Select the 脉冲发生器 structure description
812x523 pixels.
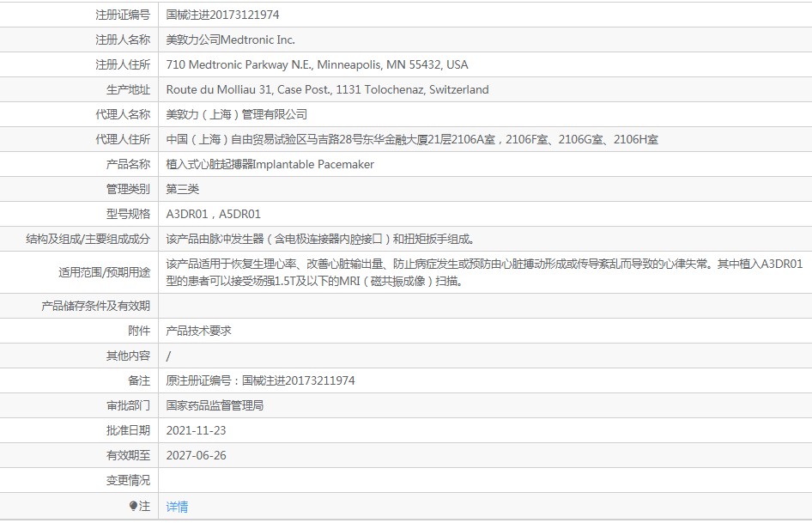coord(320,239)
